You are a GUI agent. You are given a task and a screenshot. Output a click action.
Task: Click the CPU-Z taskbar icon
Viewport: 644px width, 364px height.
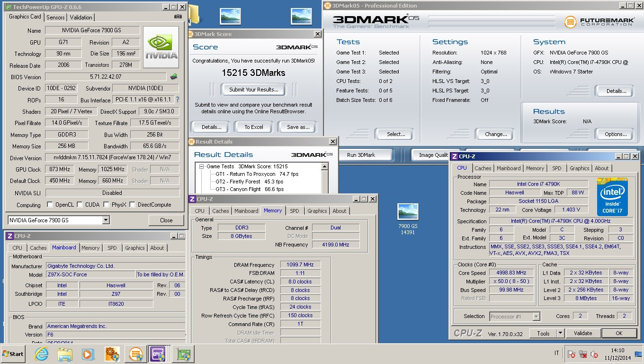tap(158, 354)
